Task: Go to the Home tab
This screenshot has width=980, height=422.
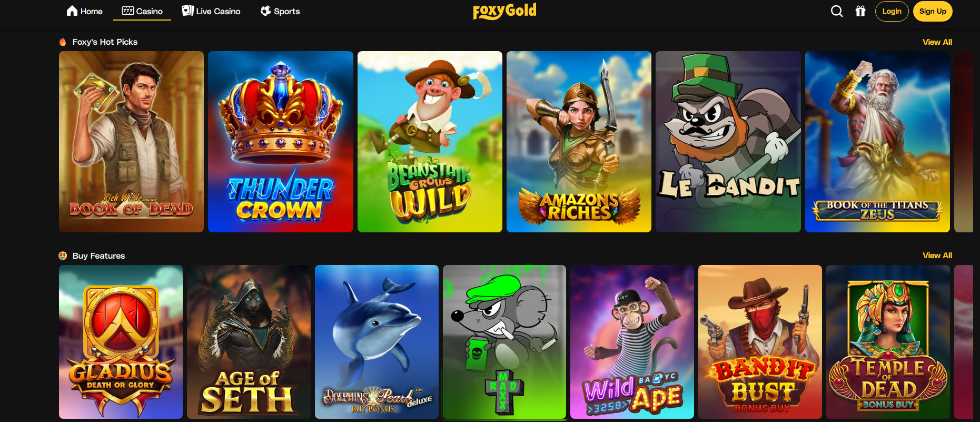Action: coord(85,11)
